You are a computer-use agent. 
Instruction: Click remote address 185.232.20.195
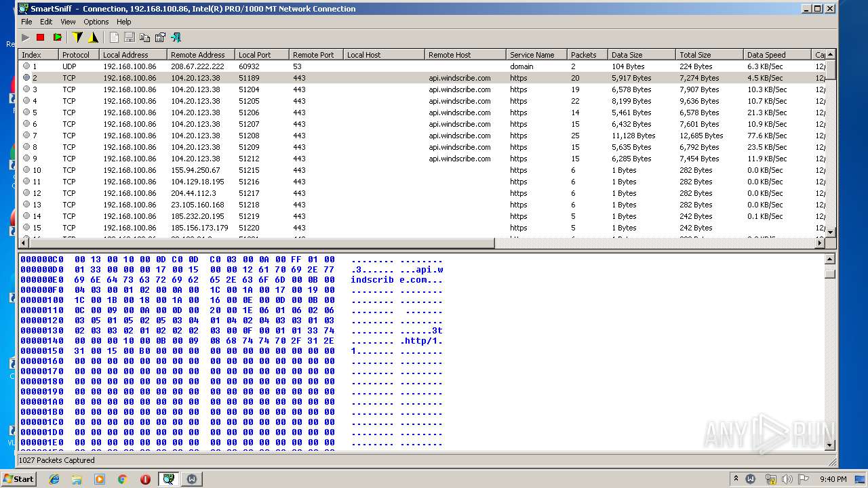197,216
